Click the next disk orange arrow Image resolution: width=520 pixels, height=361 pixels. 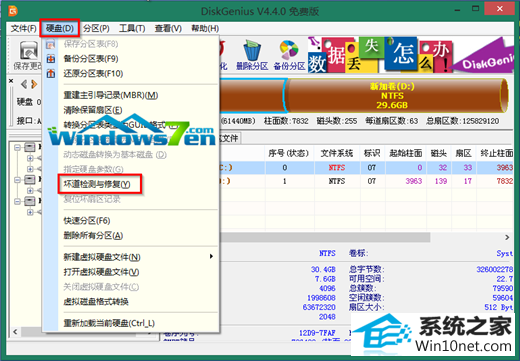pyautogui.click(x=34, y=84)
